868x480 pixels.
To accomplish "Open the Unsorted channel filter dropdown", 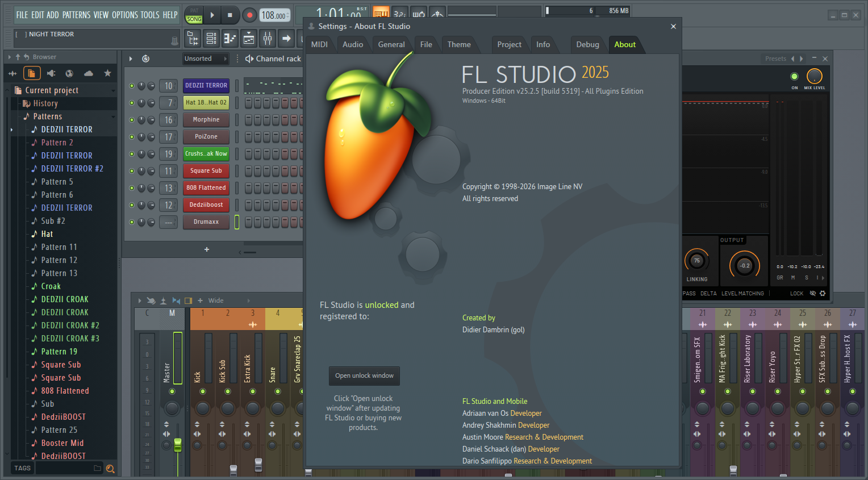I will coord(205,59).
